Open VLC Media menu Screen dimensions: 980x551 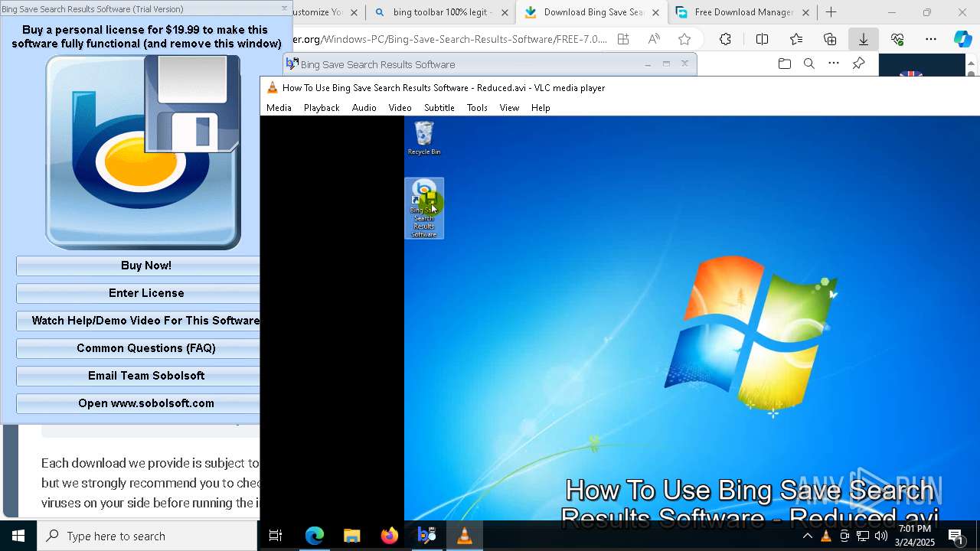coord(279,108)
